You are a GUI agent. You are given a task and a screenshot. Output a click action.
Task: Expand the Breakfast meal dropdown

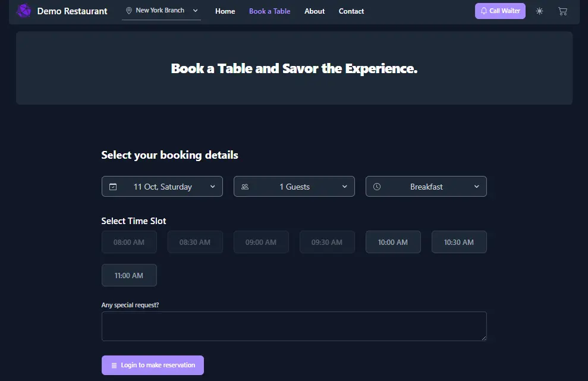(426, 187)
